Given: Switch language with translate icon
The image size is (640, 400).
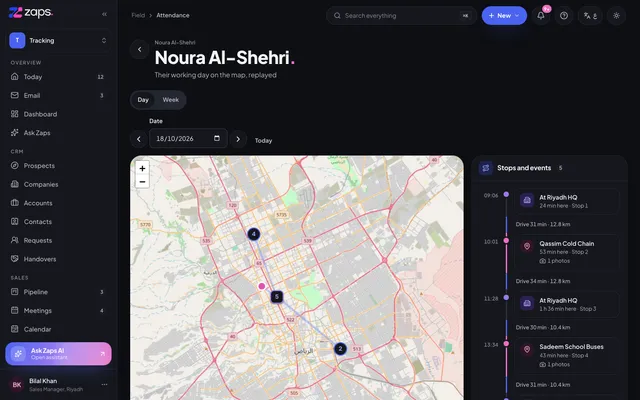Looking at the screenshot, I should click(x=590, y=16).
